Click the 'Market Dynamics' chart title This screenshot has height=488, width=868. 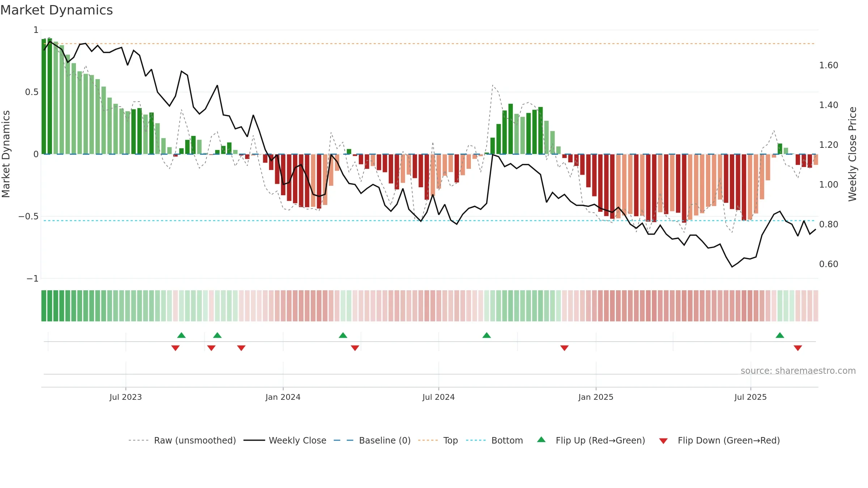(56, 10)
